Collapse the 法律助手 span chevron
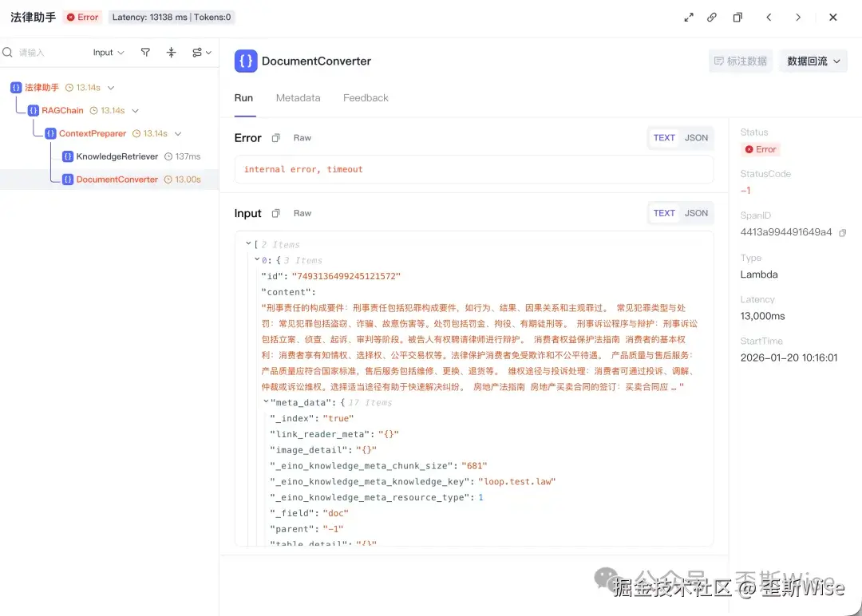862x616 pixels. pos(111,87)
